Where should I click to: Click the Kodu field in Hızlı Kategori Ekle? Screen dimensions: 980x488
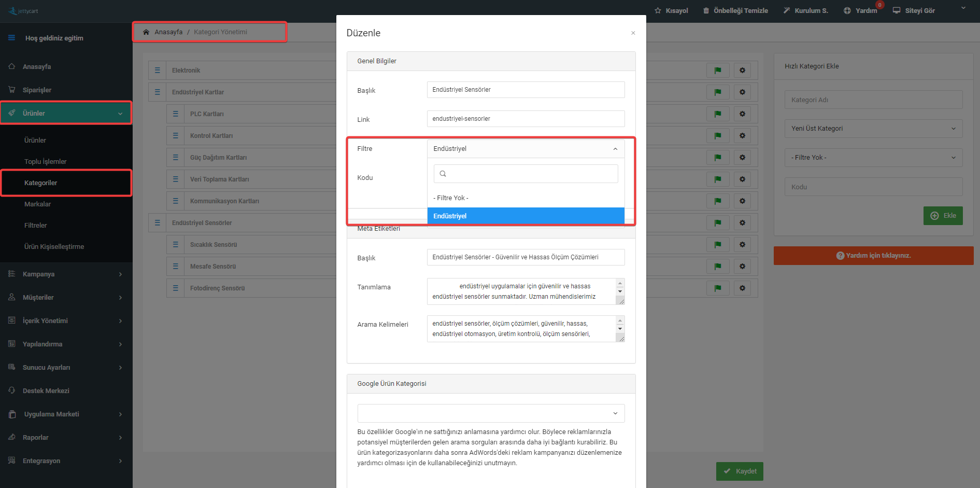(x=873, y=187)
